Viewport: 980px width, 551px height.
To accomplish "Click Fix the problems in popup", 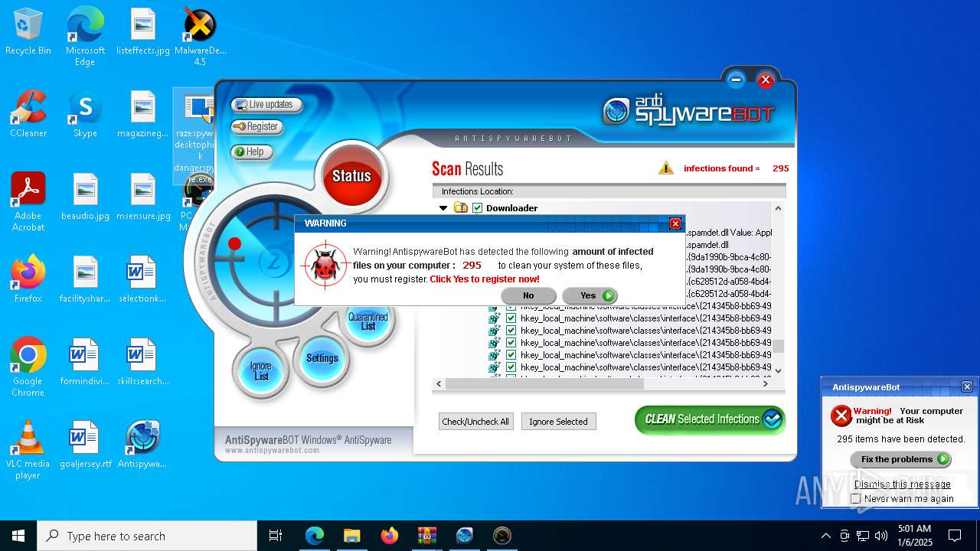I will pyautogui.click(x=900, y=459).
